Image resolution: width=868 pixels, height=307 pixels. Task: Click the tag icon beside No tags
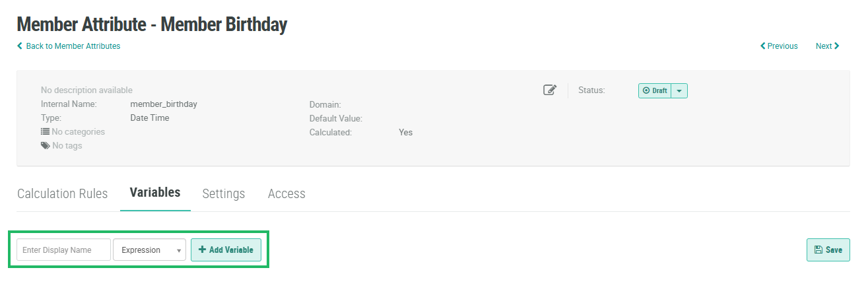46,145
